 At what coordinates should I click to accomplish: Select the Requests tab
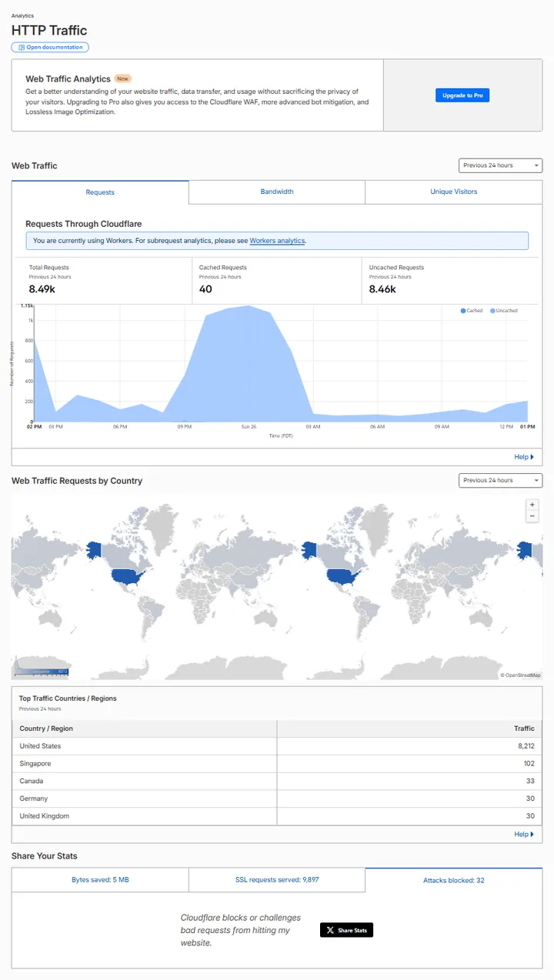[100, 192]
